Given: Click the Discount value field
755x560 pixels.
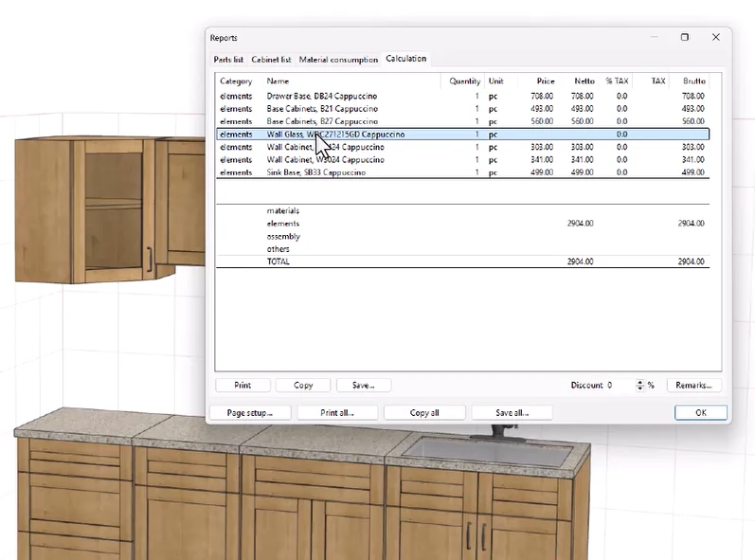Looking at the screenshot, I should (620, 386).
